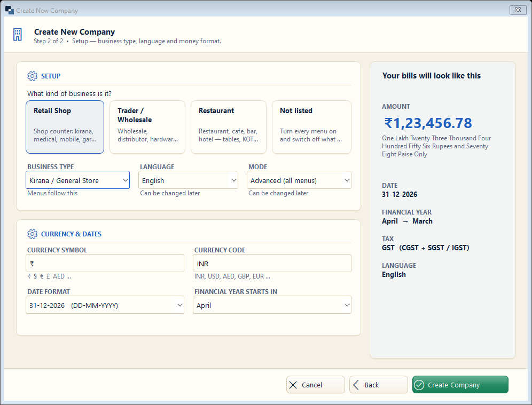This screenshot has height=405, width=532.
Task: Click the 'Menus follow this' hint
Action: click(x=52, y=193)
